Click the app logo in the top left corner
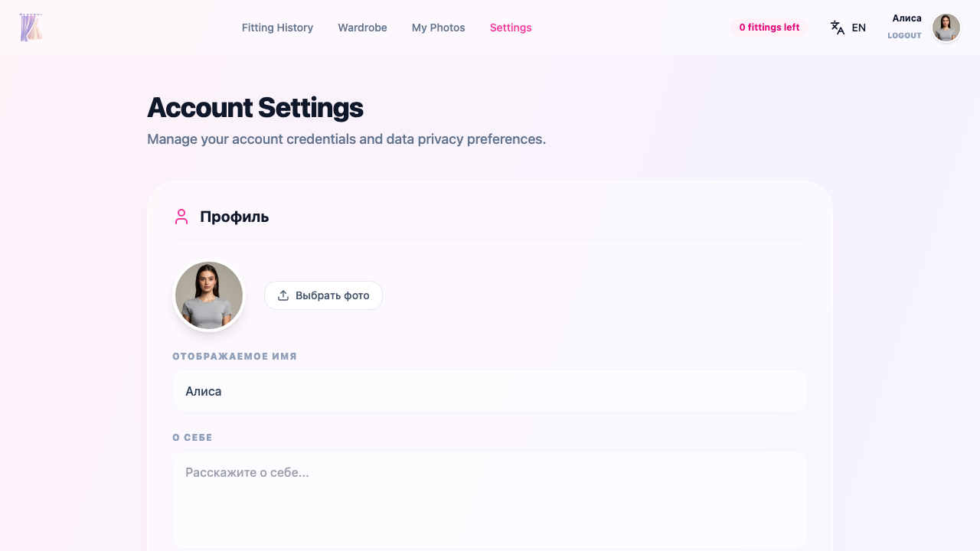This screenshot has width=980, height=551. [x=31, y=28]
